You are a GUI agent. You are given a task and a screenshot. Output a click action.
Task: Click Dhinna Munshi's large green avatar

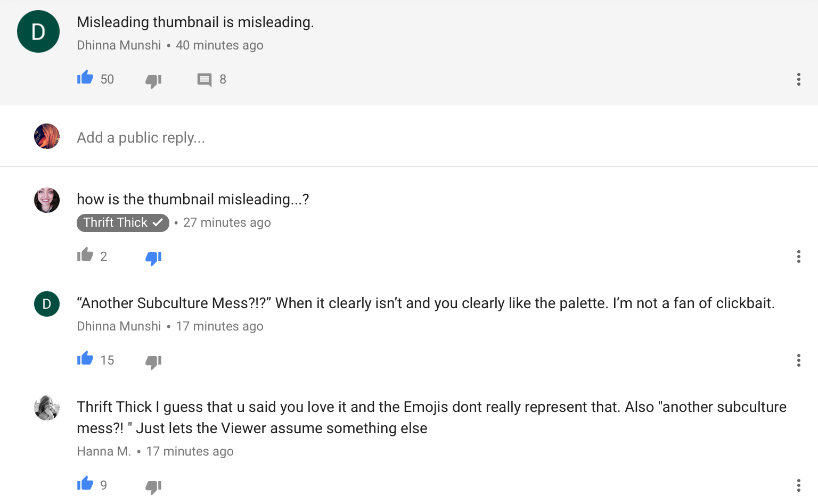click(38, 31)
